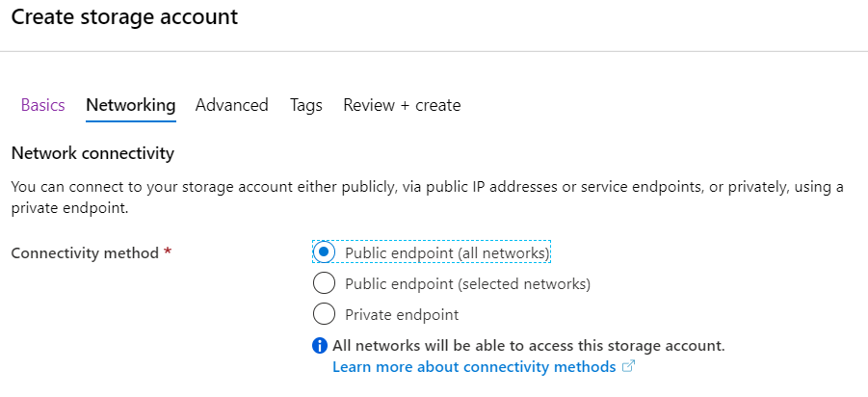Viewport: 868px width, 397px height.
Task: Click the Connectivity method field label
Action: tap(85, 253)
